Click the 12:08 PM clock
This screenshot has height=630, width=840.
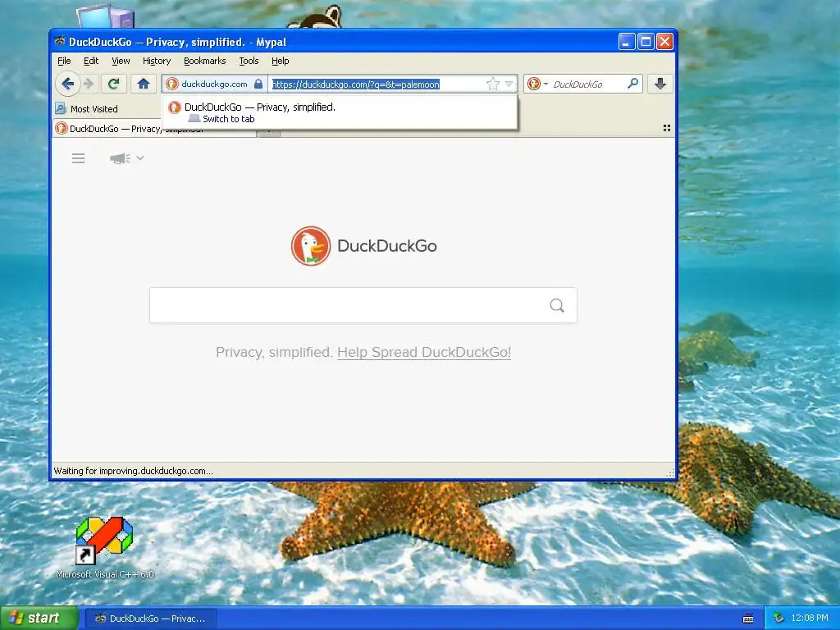pyautogui.click(x=810, y=618)
